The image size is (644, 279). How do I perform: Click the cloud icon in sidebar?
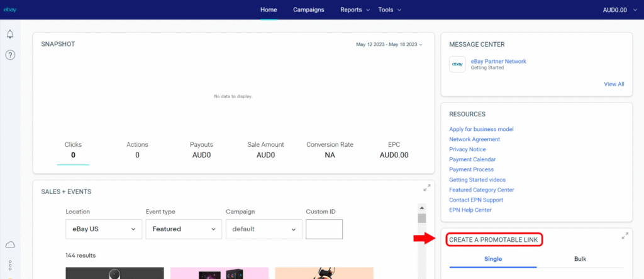coord(10,244)
